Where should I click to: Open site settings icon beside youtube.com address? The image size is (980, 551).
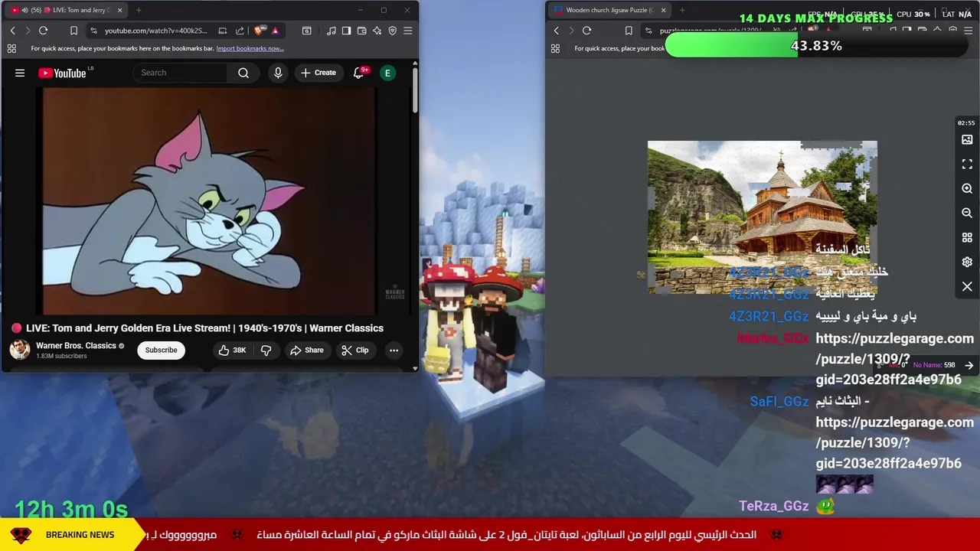point(93,31)
